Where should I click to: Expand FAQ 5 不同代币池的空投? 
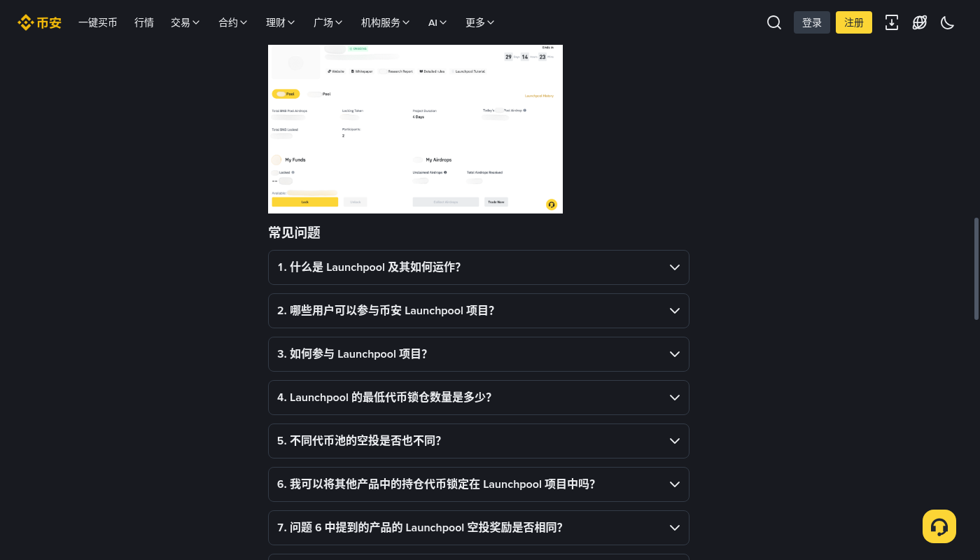(479, 441)
